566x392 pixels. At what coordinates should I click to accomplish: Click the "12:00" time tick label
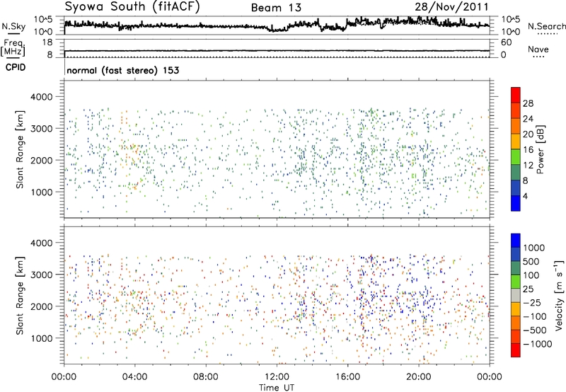tap(277, 376)
